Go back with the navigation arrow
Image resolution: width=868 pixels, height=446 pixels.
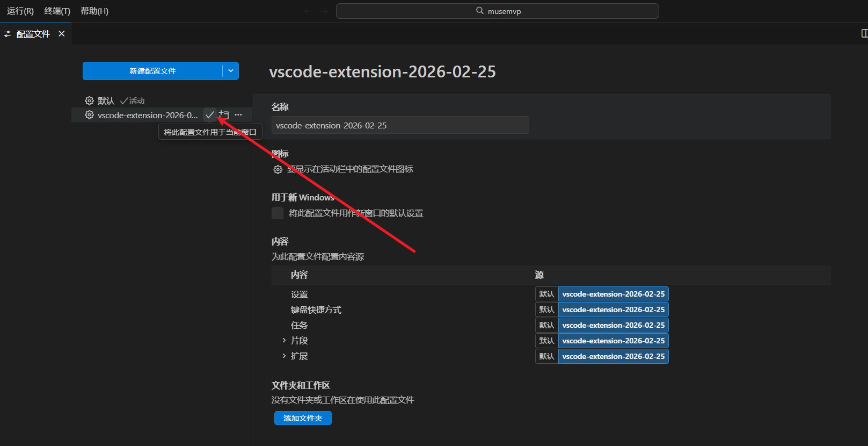click(308, 11)
